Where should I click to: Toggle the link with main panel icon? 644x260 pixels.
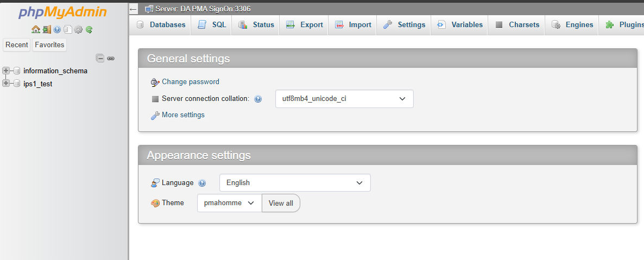coord(110,58)
